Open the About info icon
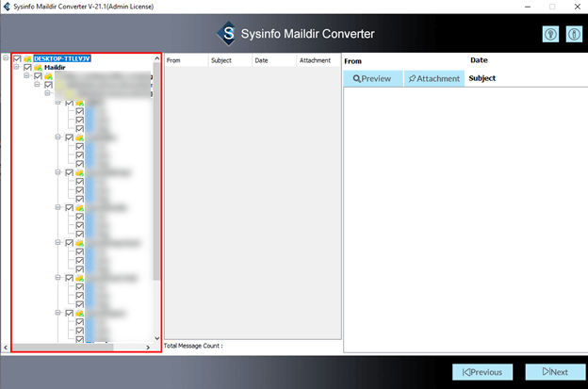588x389 pixels. click(574, 35)
